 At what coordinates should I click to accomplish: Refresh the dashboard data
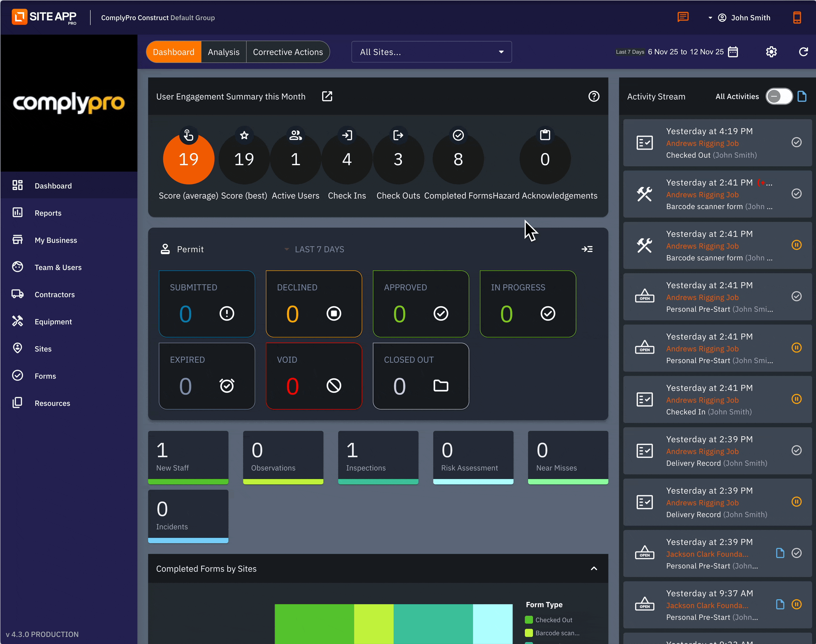[x=803, y=52]
